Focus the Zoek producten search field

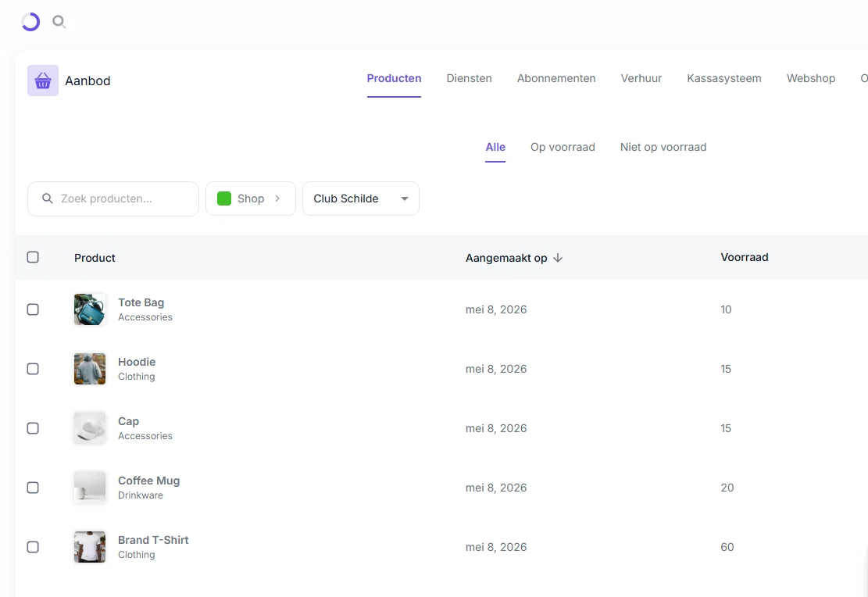[x=113, y=198]
